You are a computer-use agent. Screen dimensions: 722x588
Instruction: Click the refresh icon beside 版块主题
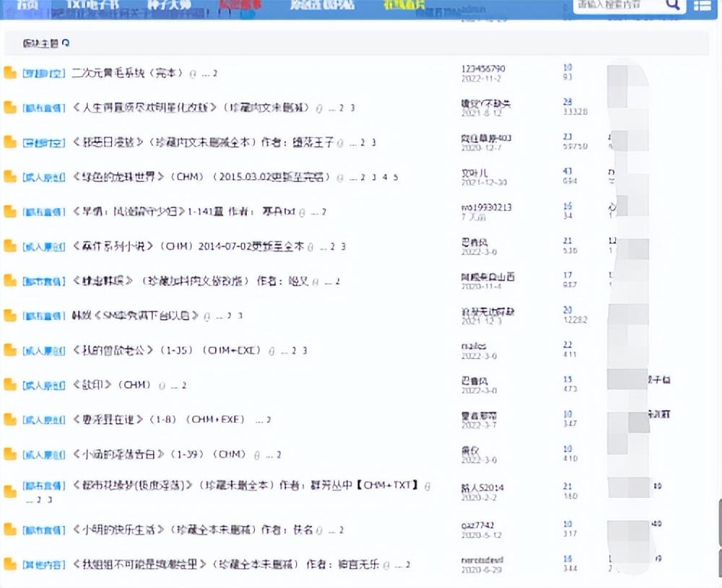64,43
